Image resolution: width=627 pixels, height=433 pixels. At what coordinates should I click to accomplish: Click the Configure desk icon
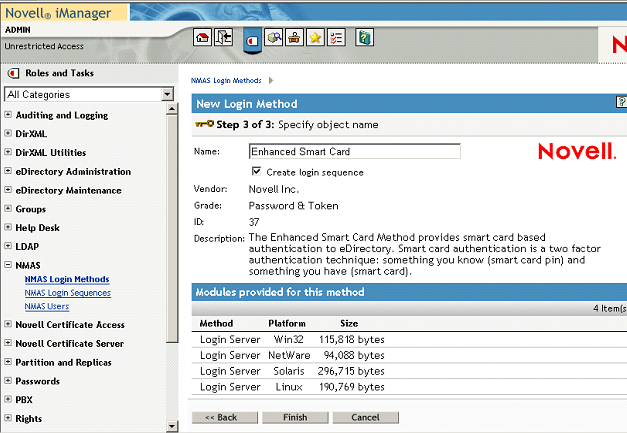[294, 38]
